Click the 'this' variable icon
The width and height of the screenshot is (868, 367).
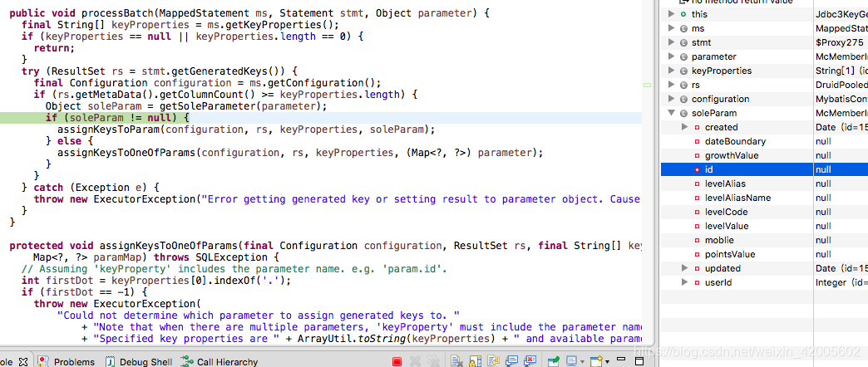point(683,14)
